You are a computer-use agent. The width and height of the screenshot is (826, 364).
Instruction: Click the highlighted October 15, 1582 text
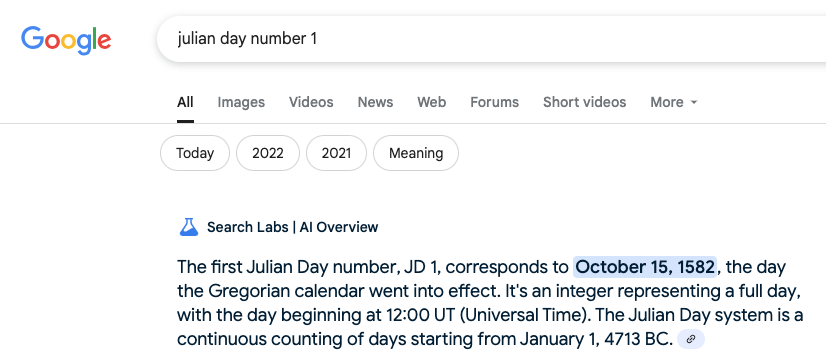[x=645, y=267]
